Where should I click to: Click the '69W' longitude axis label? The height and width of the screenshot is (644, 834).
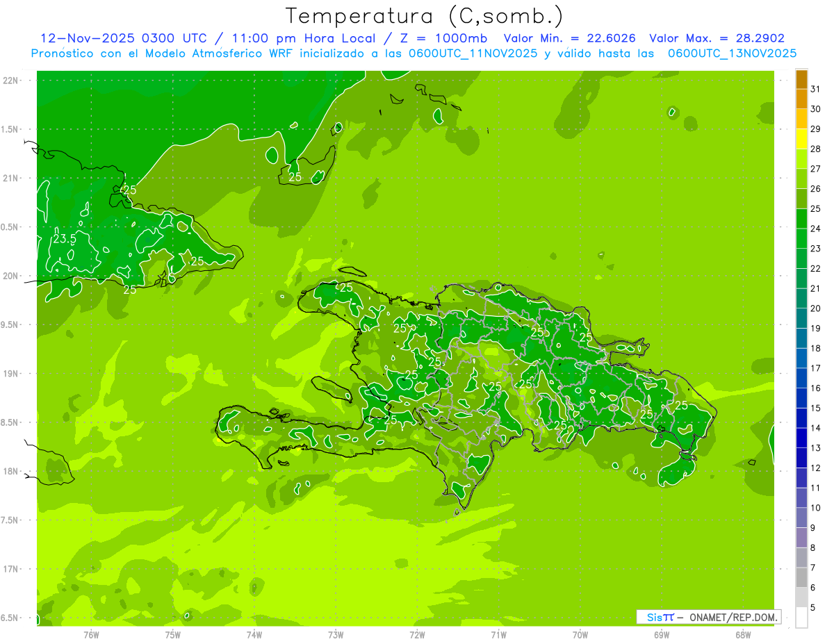point(662,634)
